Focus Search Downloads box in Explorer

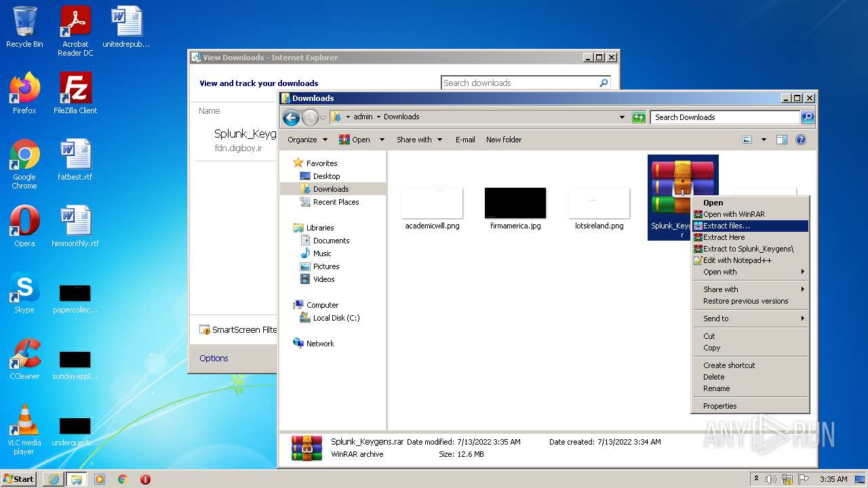pyautogui.click(x=725, y=117)
